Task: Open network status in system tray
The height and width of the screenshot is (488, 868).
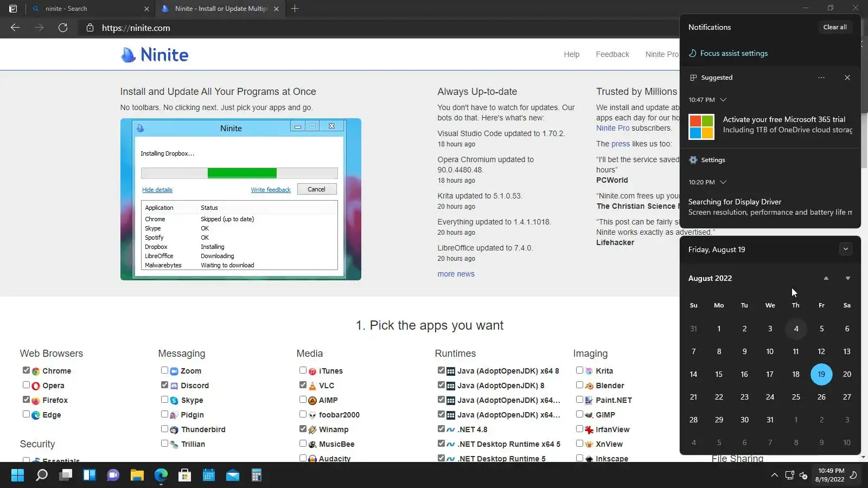Action: point(790,476)
